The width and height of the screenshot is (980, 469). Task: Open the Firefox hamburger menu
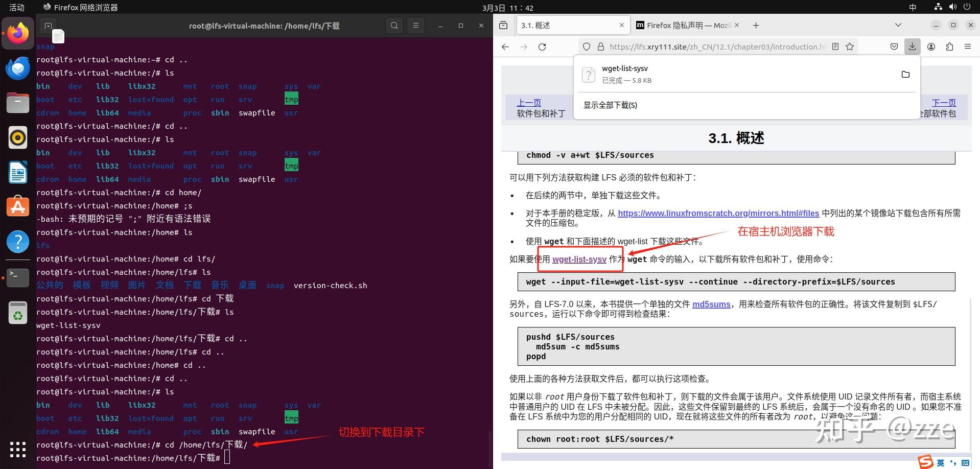tap(967, 46)
